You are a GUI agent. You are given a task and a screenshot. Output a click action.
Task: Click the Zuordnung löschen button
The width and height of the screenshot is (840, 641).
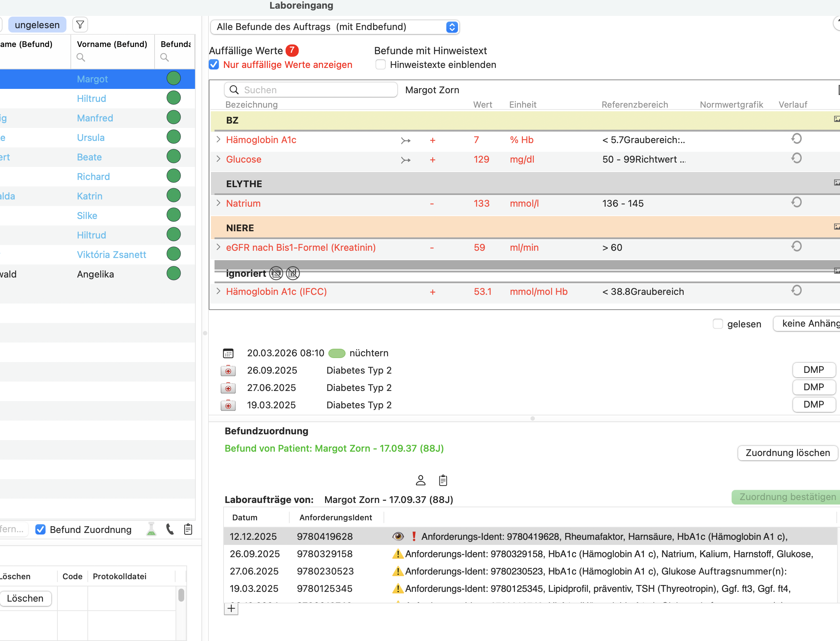tap(788, 453)
